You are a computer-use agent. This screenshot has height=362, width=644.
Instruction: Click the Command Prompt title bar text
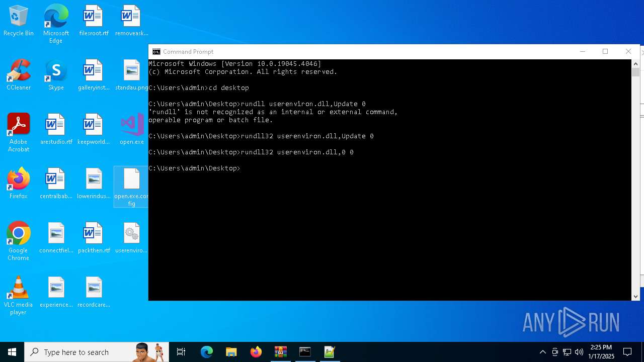tap(188, 52)
